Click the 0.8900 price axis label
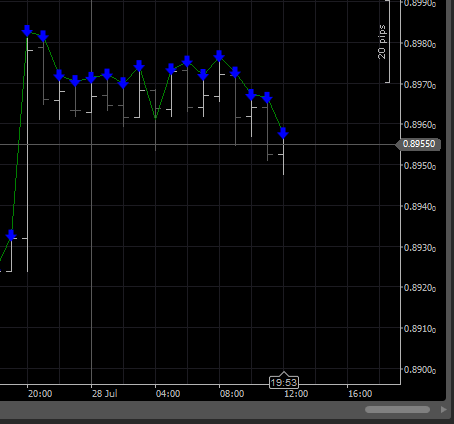Screen dimensions: 454x424 point(420,370)
